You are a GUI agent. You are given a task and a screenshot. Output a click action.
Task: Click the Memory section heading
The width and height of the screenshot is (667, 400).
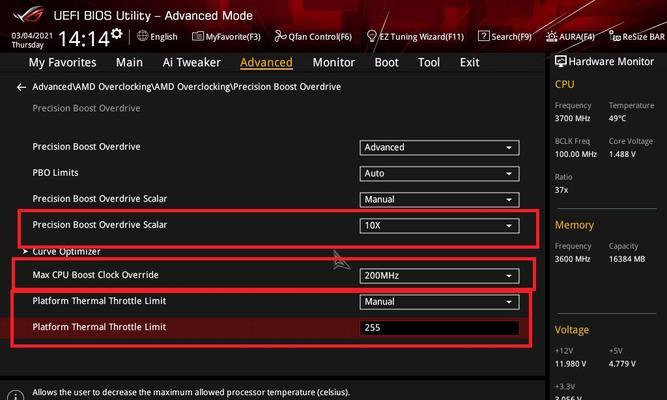[x=574, y=225]
